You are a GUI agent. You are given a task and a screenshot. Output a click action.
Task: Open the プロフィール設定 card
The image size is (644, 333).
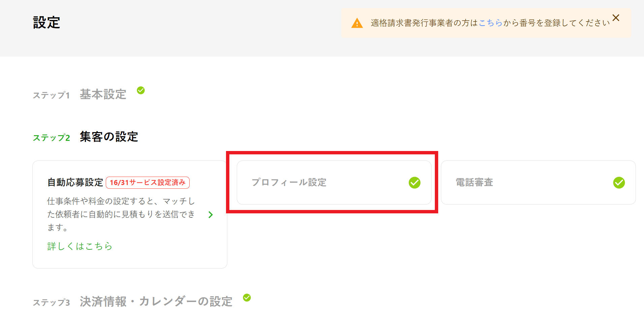tap(334, 182)
